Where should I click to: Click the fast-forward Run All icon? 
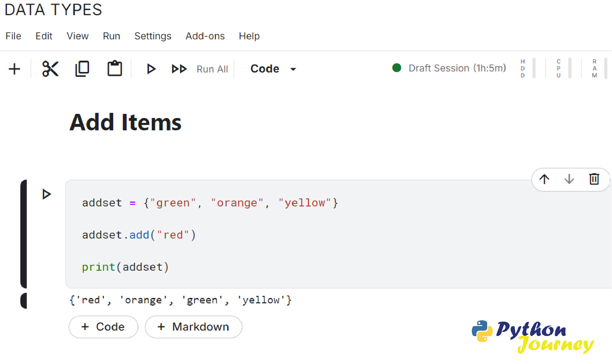pyautogui.click(x=179, y=69)
